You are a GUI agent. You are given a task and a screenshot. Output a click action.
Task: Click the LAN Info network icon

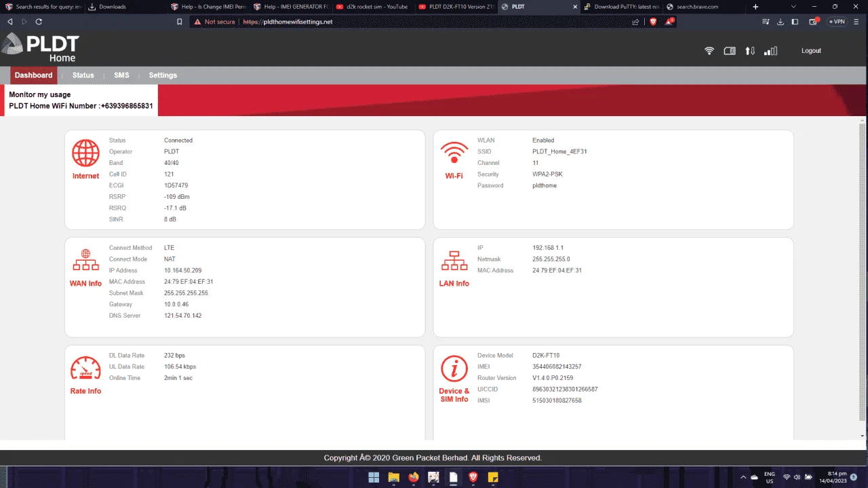click(454, 261)
